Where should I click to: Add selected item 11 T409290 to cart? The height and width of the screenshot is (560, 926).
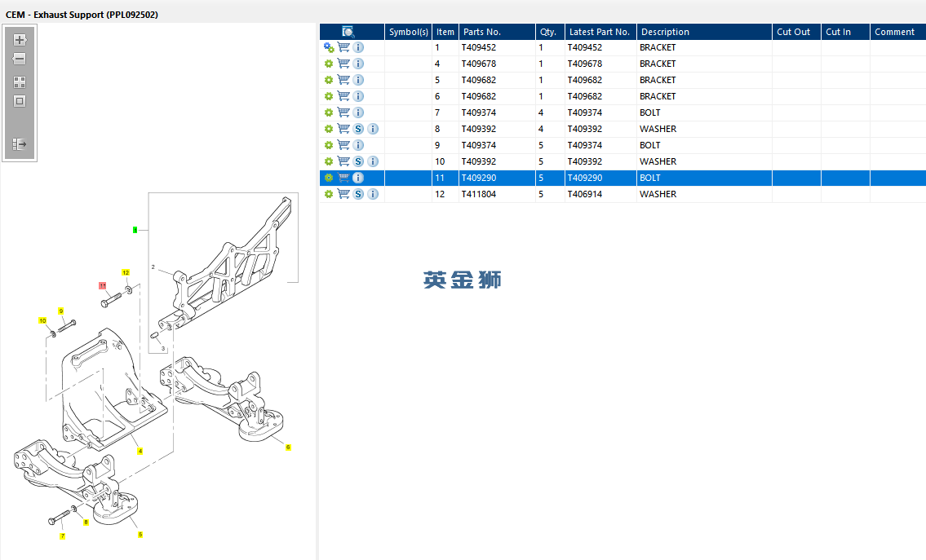pos(343,178)
